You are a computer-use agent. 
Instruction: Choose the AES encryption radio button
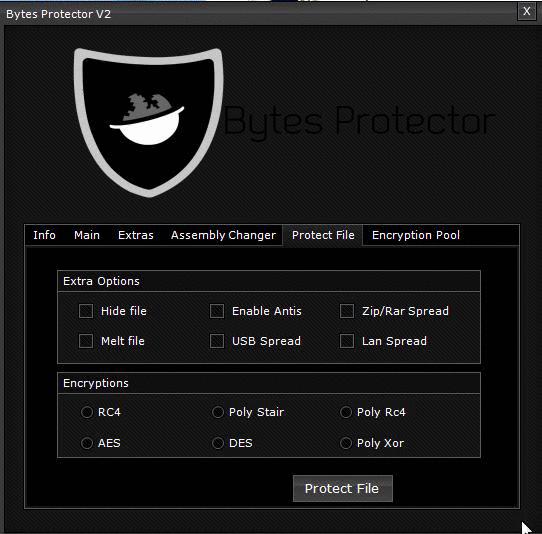(87, 443)
